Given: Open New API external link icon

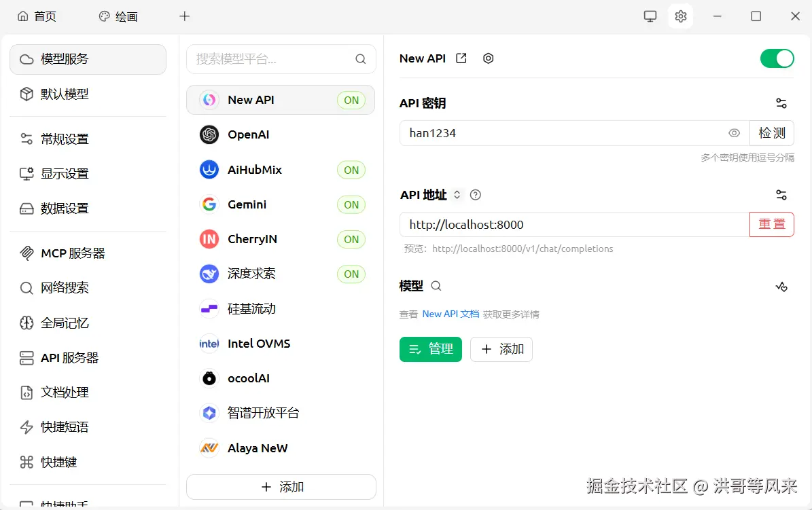Looking at the screenshot, I should click(461, 58).
